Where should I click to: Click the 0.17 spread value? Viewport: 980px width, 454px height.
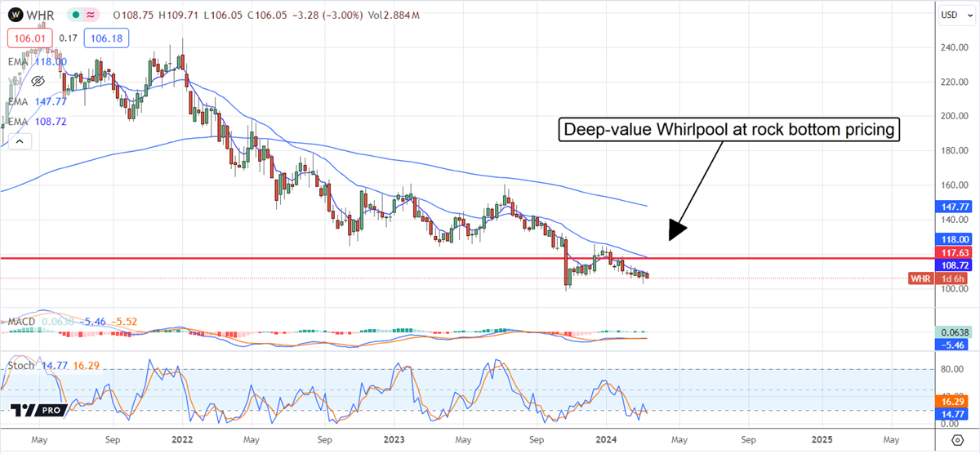tap(67, 38)
